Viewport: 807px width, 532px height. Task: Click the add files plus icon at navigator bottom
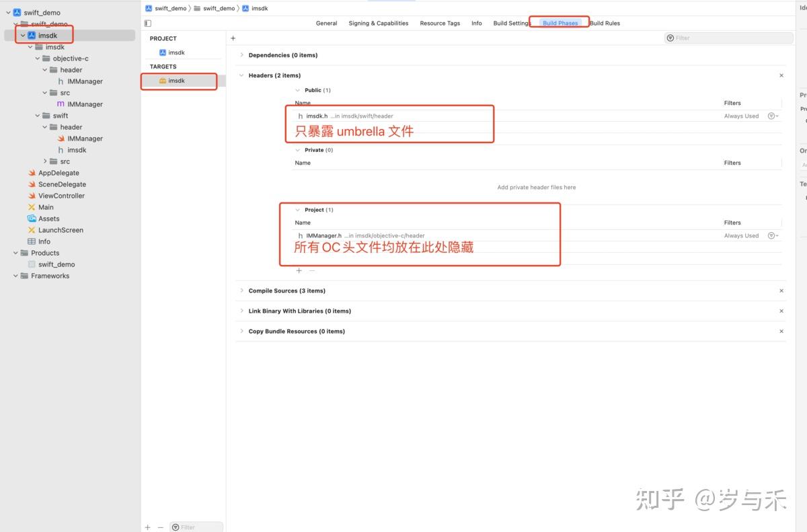coord(147,527)
